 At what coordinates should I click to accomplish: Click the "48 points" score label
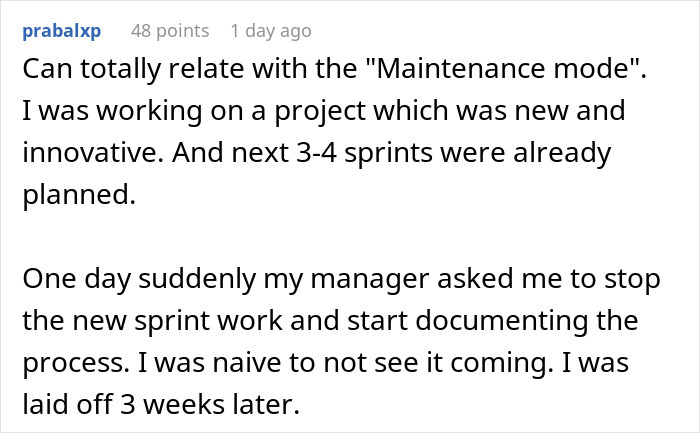170,31
